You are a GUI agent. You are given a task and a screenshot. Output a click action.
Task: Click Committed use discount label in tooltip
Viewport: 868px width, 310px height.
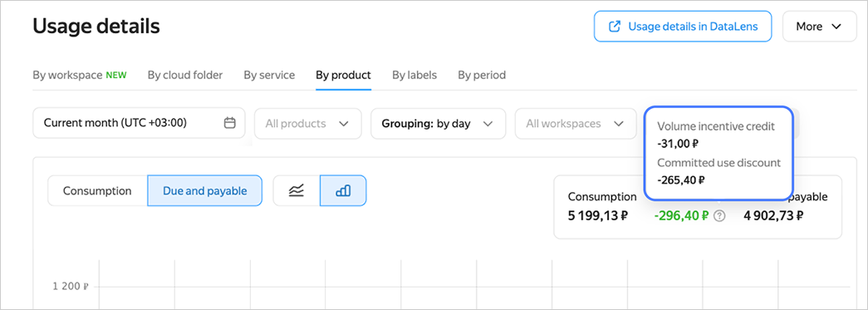(719, 163)
